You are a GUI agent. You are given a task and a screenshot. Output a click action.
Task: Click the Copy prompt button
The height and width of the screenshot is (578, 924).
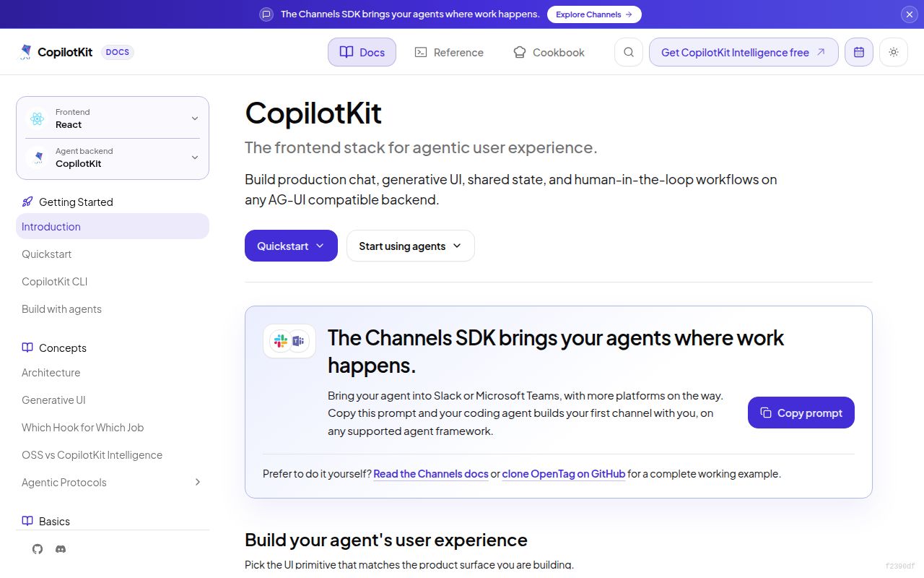(x=801, y=413)
